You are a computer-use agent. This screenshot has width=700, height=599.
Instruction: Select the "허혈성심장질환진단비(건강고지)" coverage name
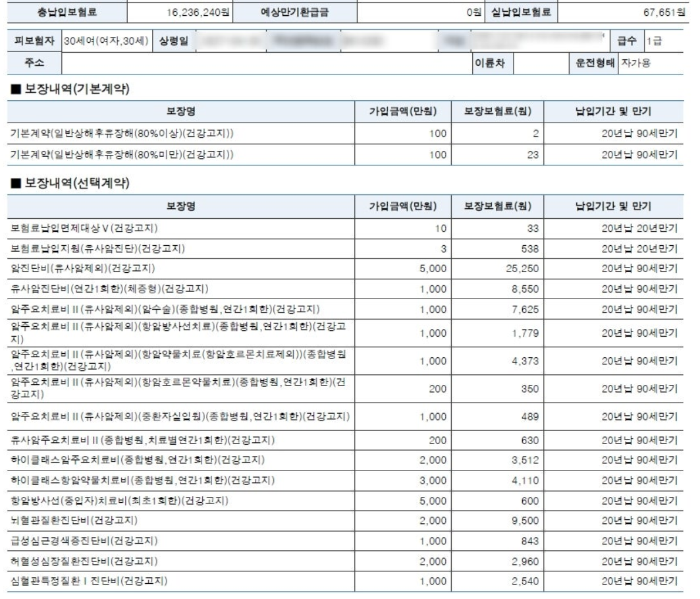pos(84,561)
